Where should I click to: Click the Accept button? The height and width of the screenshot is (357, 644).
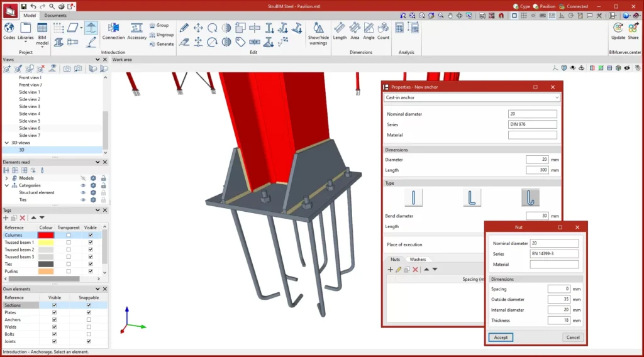tap(501, 338)
